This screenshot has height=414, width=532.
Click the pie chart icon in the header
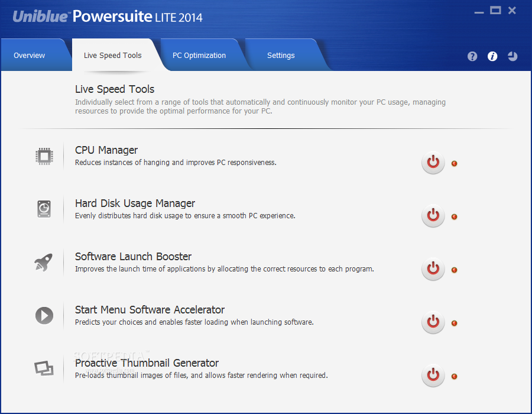(x=512, y=56)
